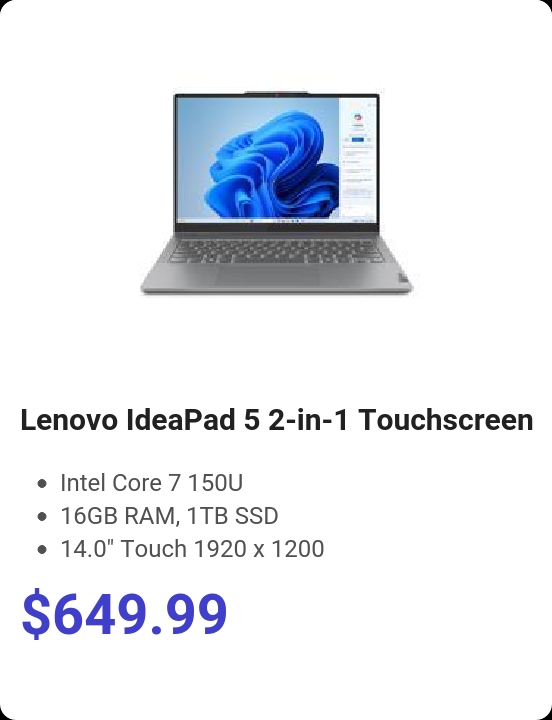Click the blank card area below the price
Screen dimensions: 552x720
pos(276,677)
